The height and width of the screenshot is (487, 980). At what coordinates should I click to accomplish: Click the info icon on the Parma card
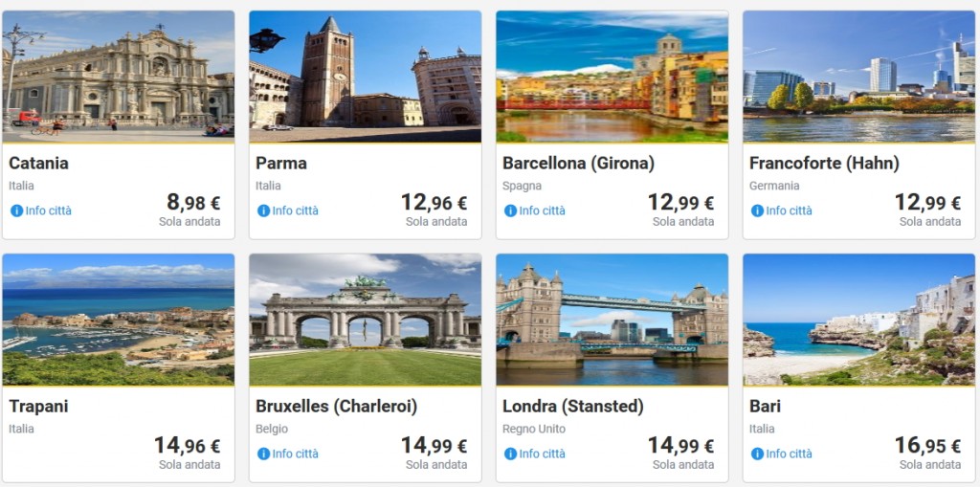[263, 210]
